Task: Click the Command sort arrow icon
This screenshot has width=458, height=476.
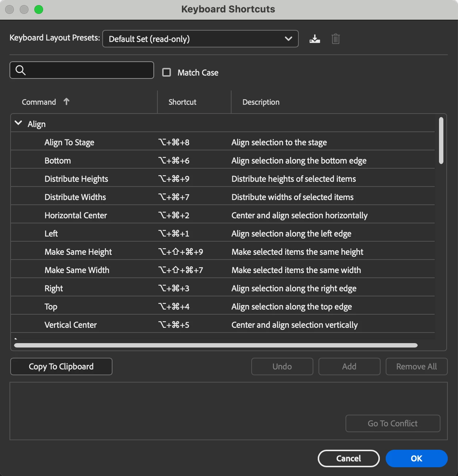Action: [66, 101]
